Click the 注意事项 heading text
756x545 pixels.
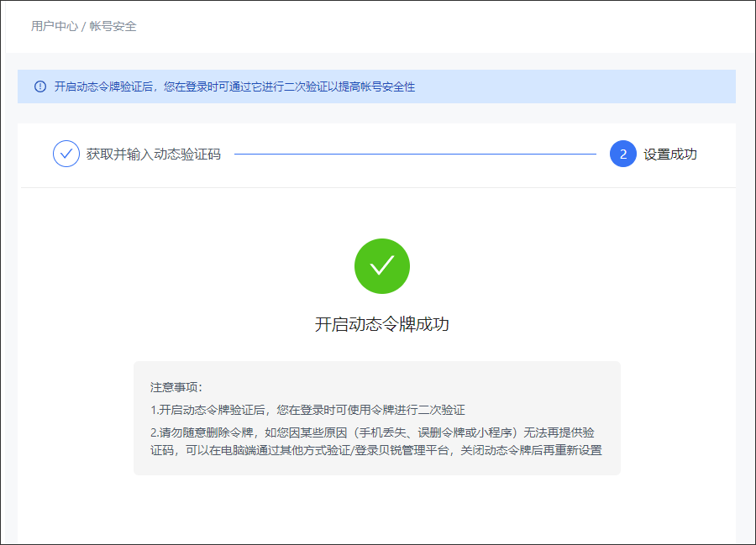(x=176, y=387)
